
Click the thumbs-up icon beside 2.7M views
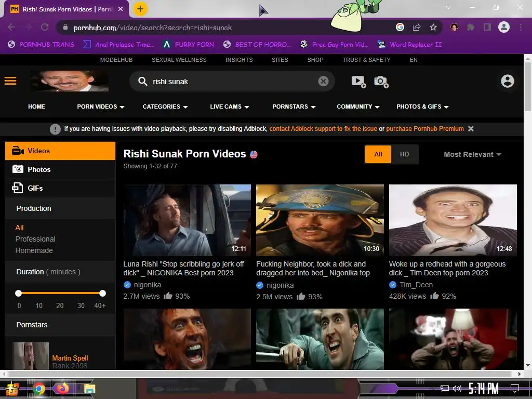coord(168,296)
